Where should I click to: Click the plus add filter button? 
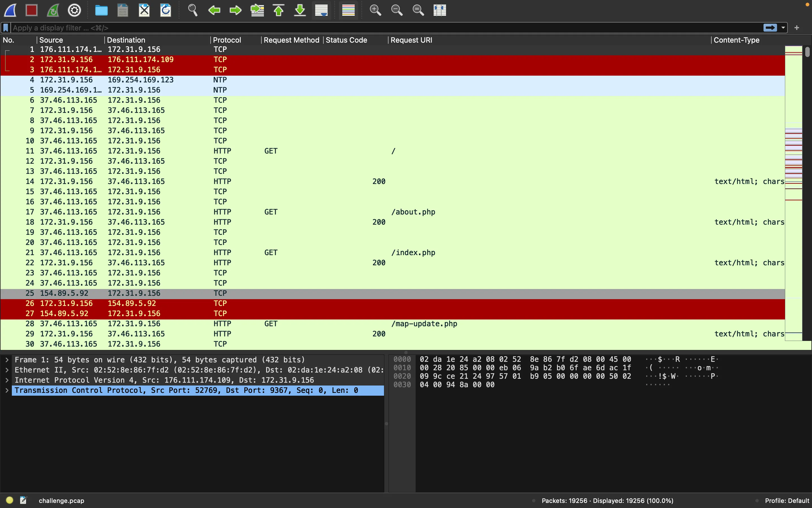797,28
